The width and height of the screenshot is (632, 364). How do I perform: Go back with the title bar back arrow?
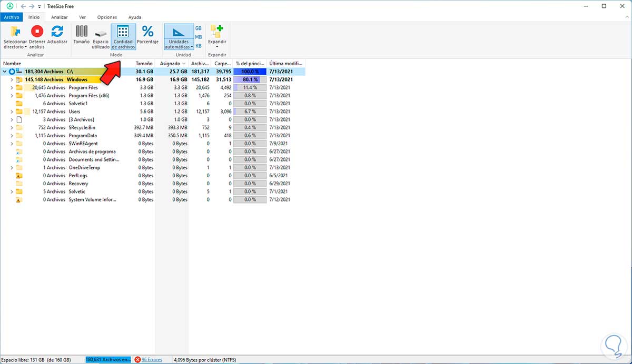coord(23,6)
